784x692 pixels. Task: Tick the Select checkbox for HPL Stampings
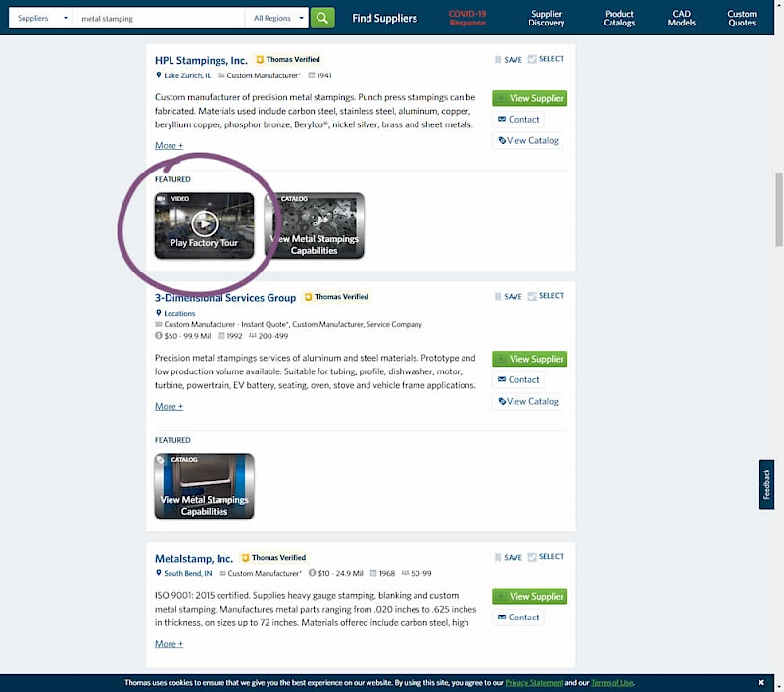532,59
